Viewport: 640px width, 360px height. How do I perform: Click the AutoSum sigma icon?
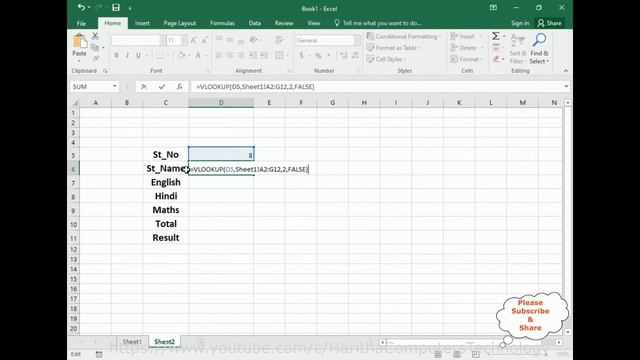click(x=496, y=36)
